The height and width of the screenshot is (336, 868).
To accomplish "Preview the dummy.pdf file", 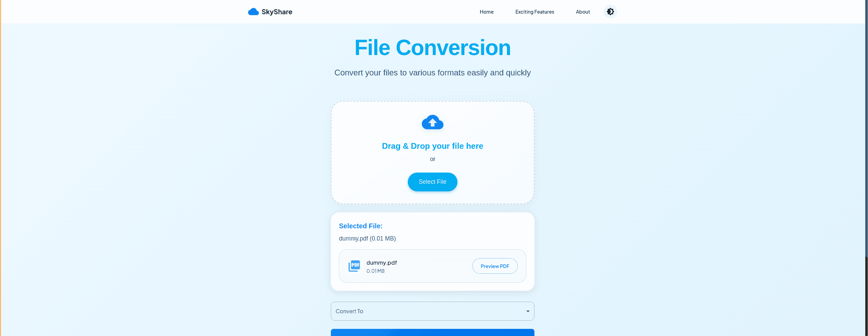I will point(495,266).
